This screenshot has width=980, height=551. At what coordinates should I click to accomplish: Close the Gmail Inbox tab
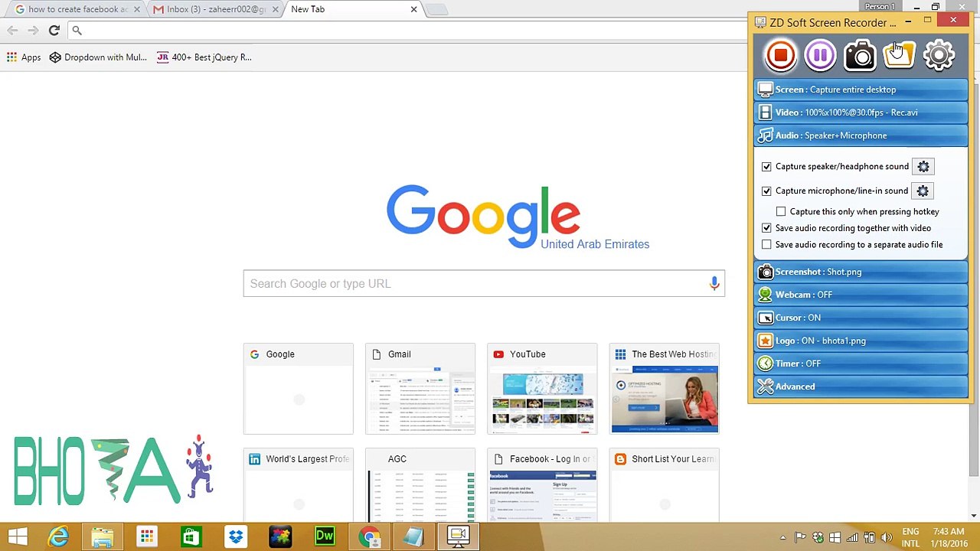click(x=276, y=9)
